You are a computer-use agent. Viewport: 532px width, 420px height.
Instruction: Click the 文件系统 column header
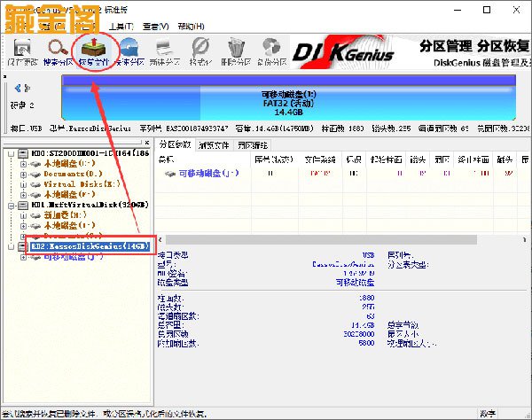320,159
